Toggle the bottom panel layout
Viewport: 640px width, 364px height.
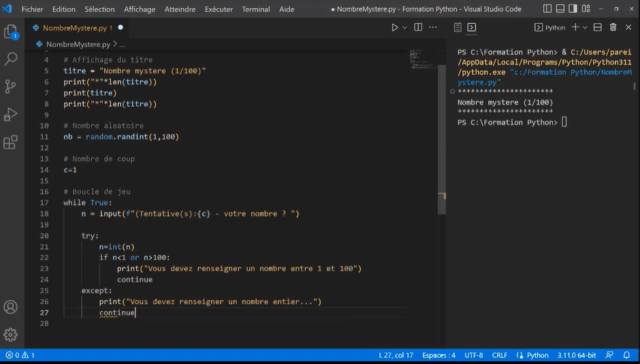pyautogui.click(x=560, y=9)
